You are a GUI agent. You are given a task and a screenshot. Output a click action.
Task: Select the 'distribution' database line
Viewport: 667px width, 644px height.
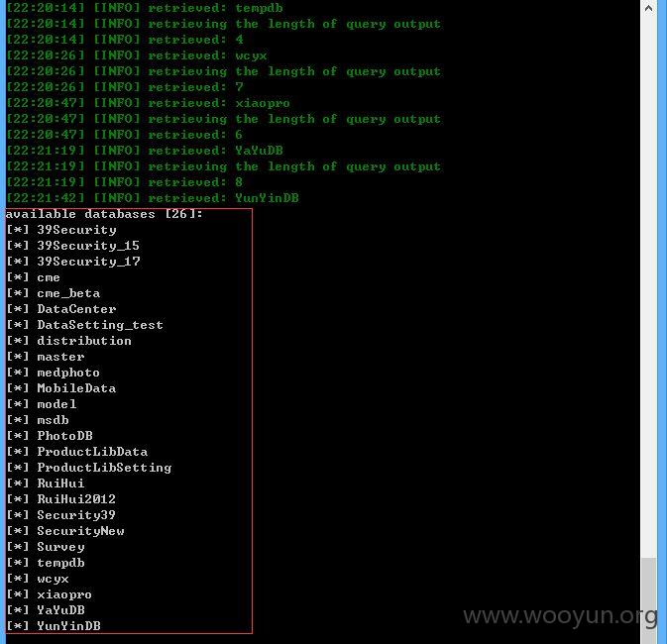[x=69, y=341]
